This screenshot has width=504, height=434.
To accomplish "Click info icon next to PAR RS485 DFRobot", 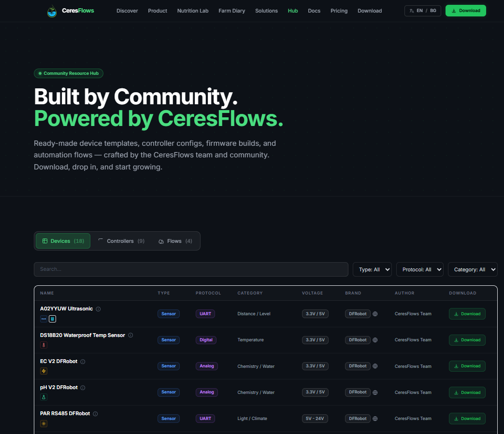I will (x=96, y=414).
